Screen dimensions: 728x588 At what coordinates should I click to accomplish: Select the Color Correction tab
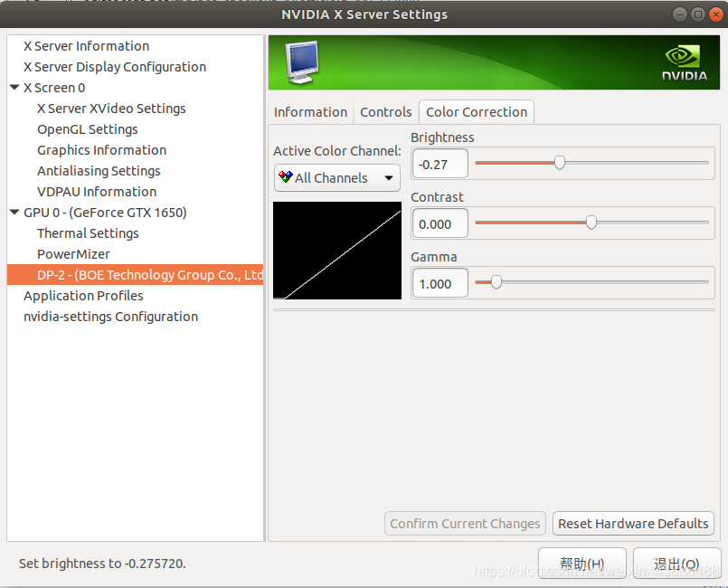[x=477, y=112]
